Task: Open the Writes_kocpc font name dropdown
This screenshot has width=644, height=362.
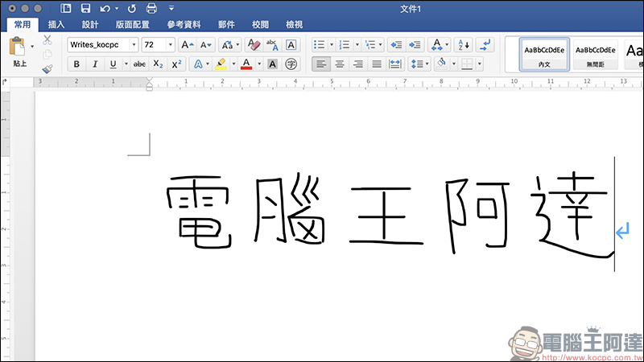Action: (134, 45)
